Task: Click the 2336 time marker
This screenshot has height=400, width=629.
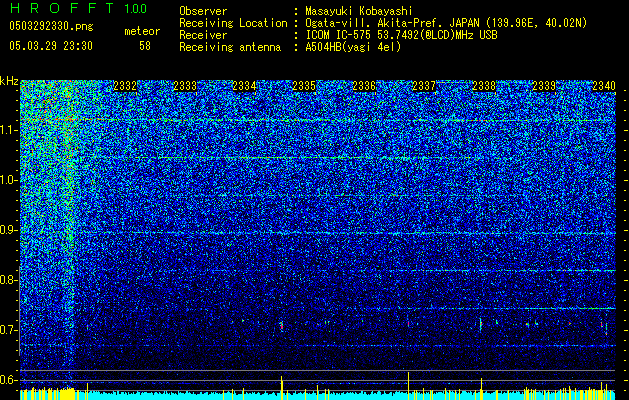Action: (x=364, y=86)
